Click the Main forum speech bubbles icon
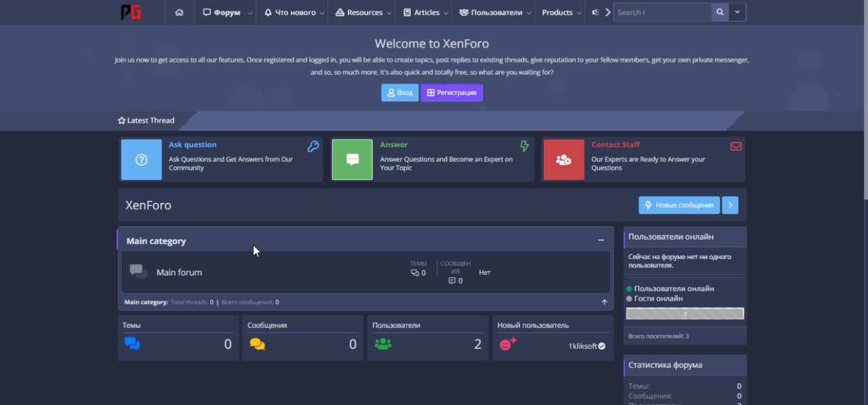This screenshot has height=405, width=868. point(138,272)
